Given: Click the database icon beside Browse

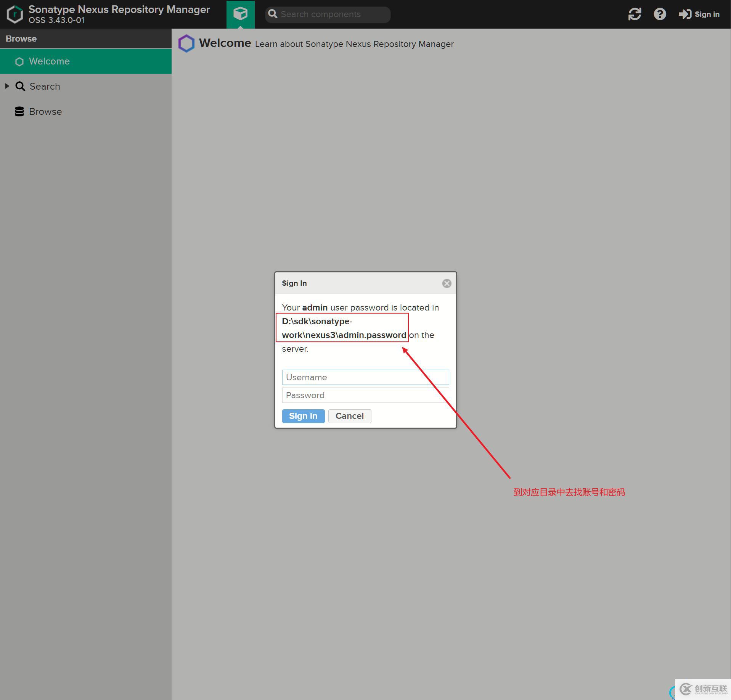Looking at the screenshot, I should pyautogui.click(x=19, y=111).
